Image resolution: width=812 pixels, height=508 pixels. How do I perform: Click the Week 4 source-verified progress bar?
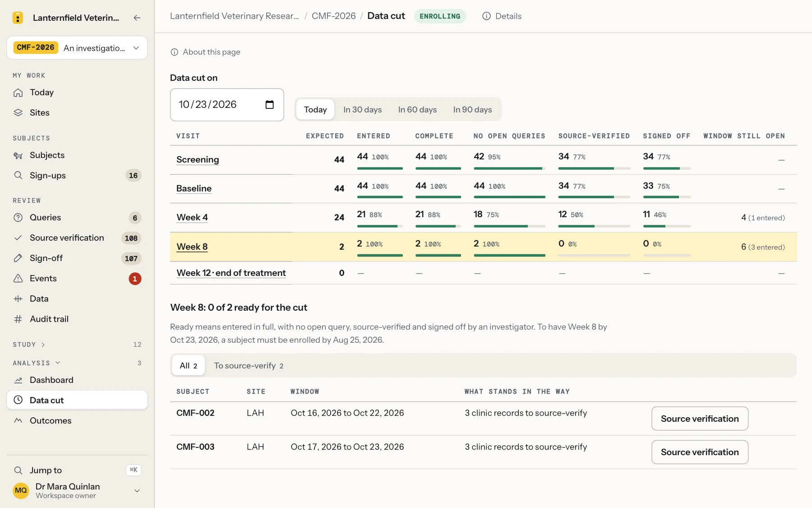pyautogui.click(x=594, y=226)
